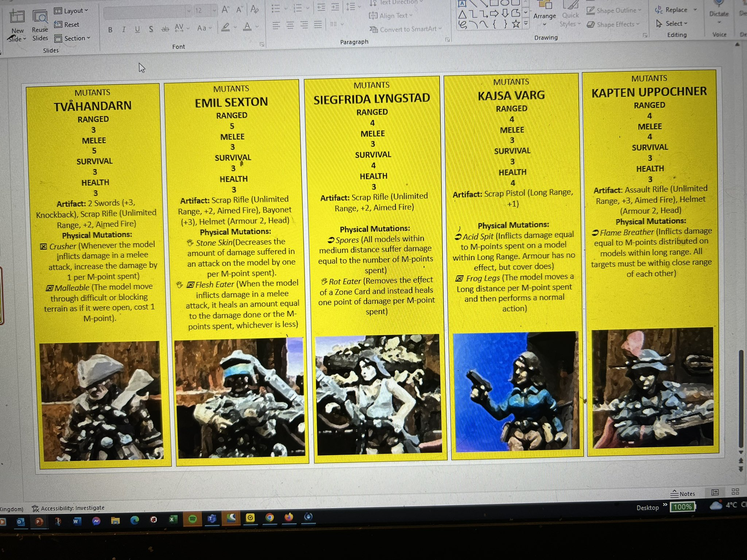
Task: Click the Center align paragraph icon
Action: pos(290,25)
